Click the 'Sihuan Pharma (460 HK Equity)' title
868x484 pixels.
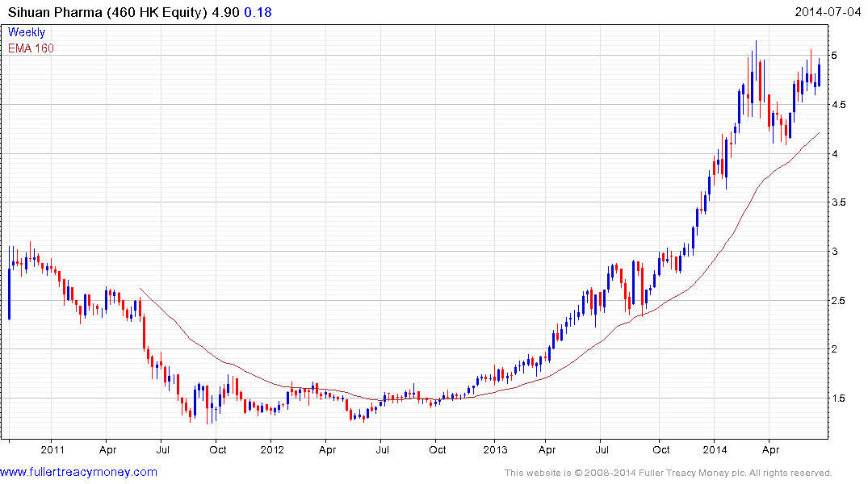[107, 12]
